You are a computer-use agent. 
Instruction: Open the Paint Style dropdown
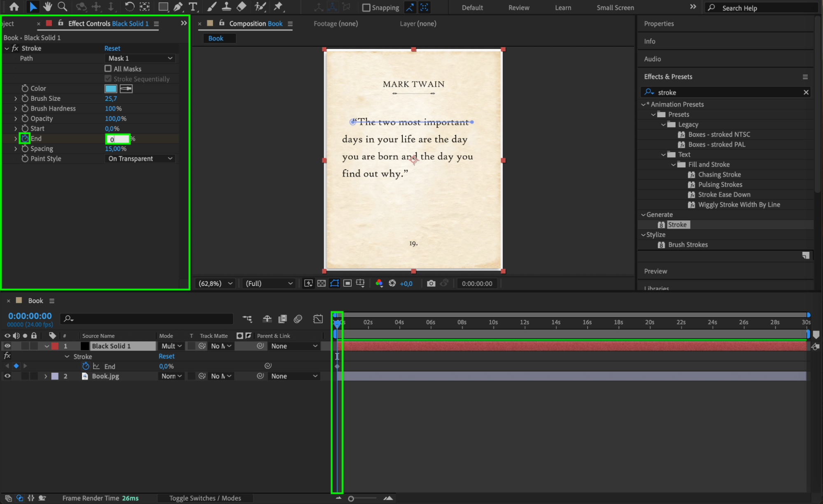(x=140, y=159)
